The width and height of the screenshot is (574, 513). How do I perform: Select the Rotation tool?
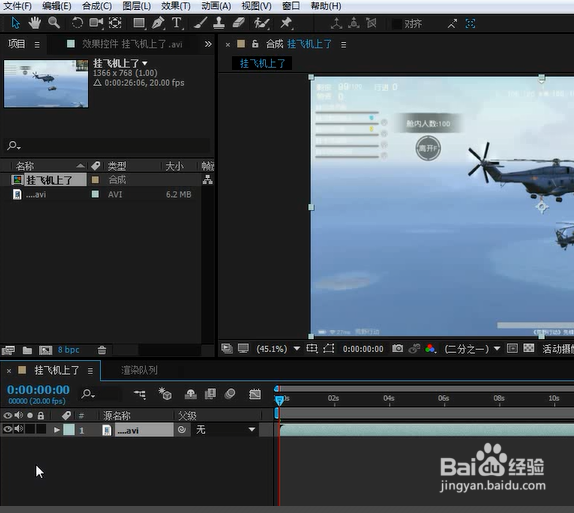point(77,23)
